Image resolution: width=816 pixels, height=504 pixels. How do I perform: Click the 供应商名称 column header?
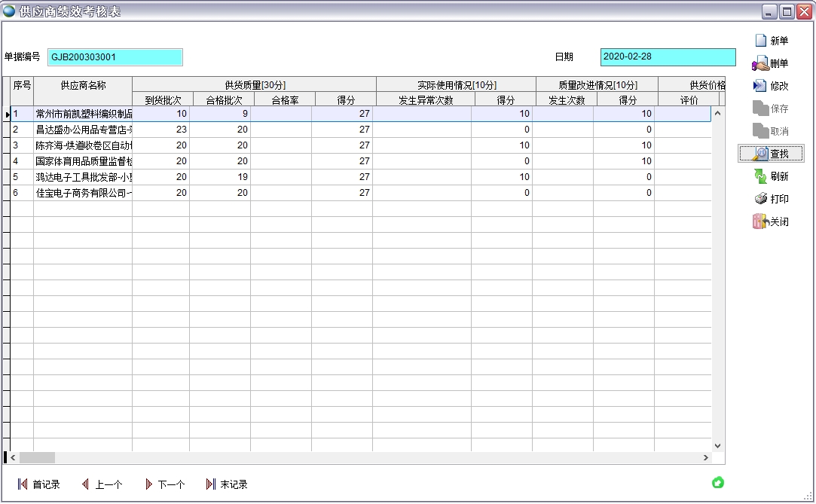pos(83,86)
